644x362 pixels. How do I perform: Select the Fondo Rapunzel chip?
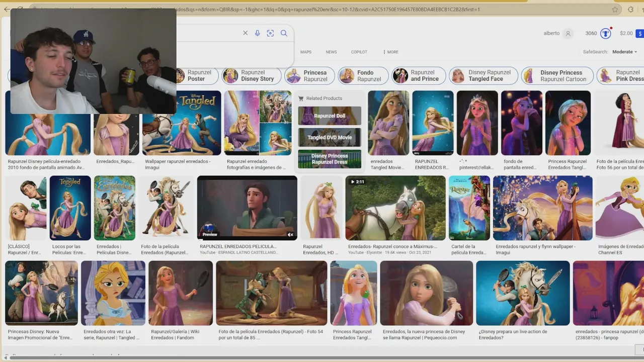(x=363, y=76)
